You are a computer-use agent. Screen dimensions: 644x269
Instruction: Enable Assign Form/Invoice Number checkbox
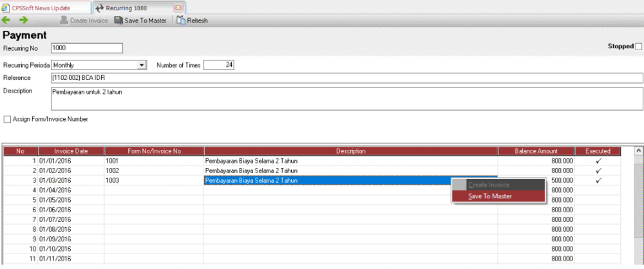[7, 119]
